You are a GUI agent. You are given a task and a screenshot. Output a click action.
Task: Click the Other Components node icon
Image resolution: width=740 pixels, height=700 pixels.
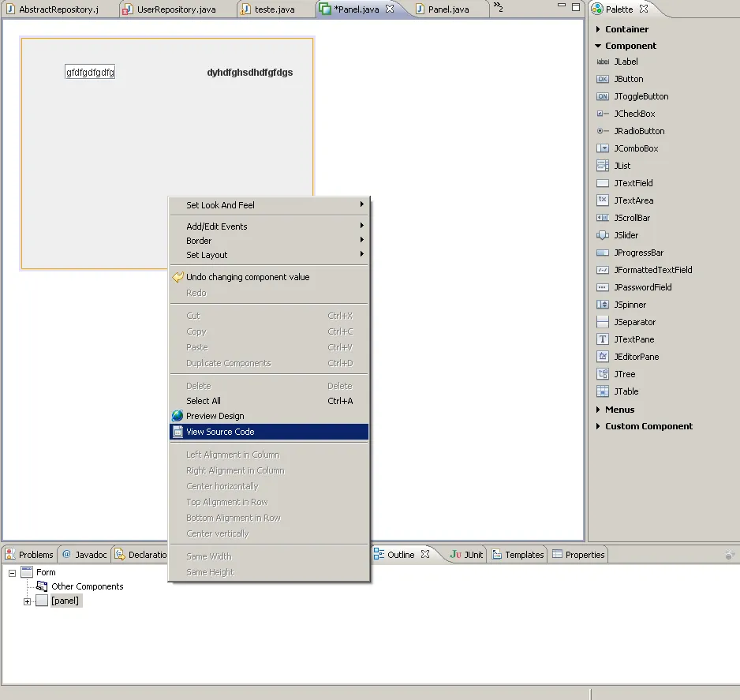point(42,586)
